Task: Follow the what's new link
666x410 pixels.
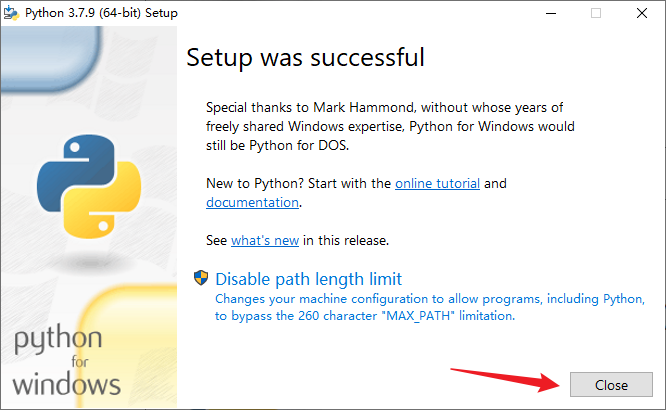Action: pos(265,240)
